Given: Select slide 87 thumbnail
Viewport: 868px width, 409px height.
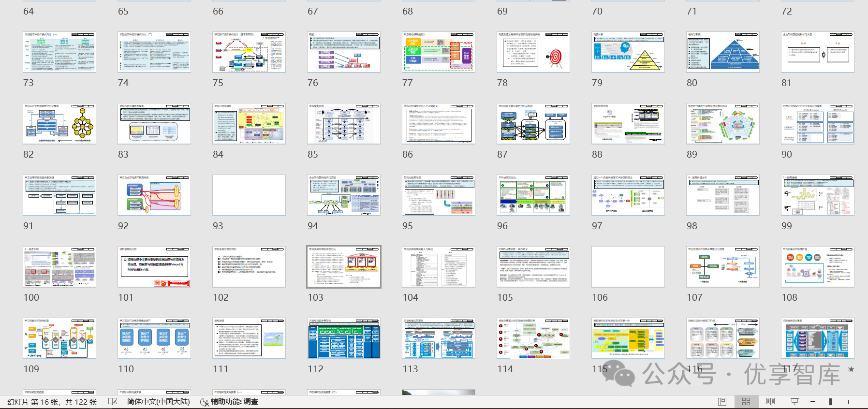Looking at the screenshot, I should [533, 124].
